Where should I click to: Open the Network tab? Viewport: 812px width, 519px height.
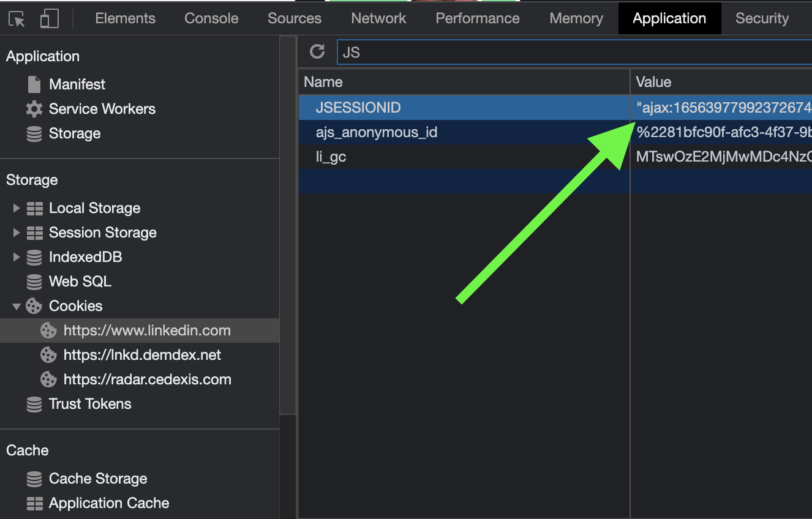[378, 18]
